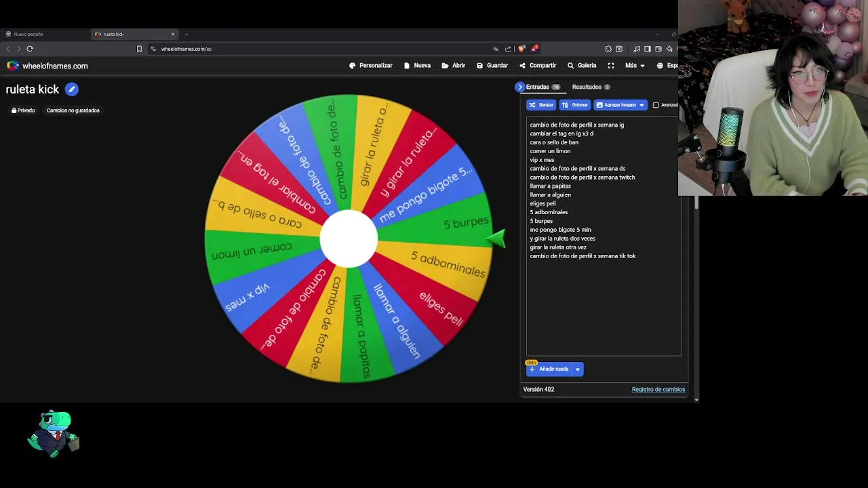This screenshot has height=488, width=868.
Task: Click the crocodile mascot overlay
Action: coord(54,434)
